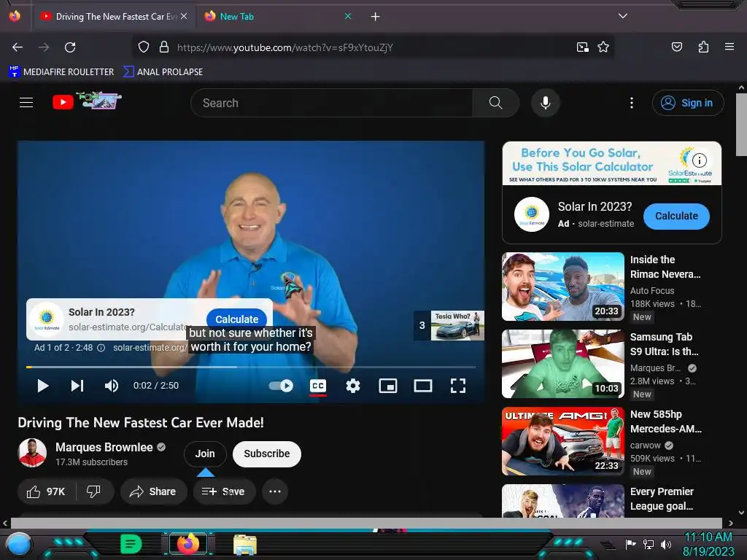The width and height of the screenshot is (747, 560).
Task: Reload the page with refresh icon
Action: [x=70, y=47]
